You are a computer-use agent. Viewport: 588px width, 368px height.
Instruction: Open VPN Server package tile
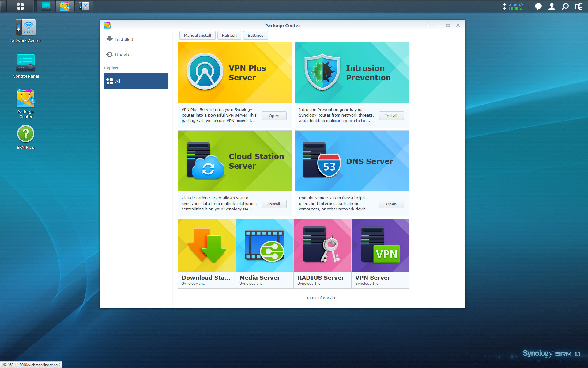tap(380, 254)
